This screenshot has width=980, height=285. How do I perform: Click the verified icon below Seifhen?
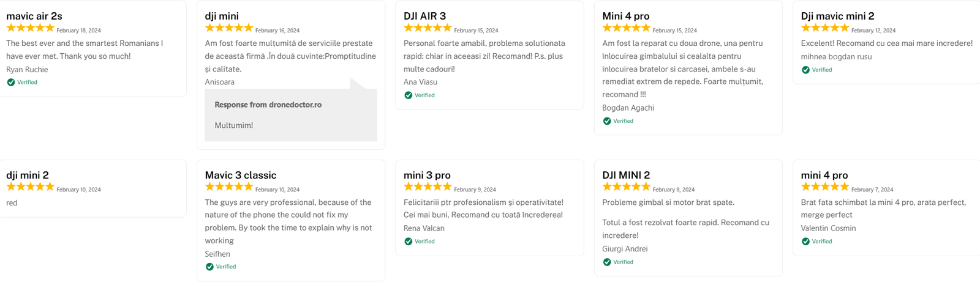(x=209, y=267)
